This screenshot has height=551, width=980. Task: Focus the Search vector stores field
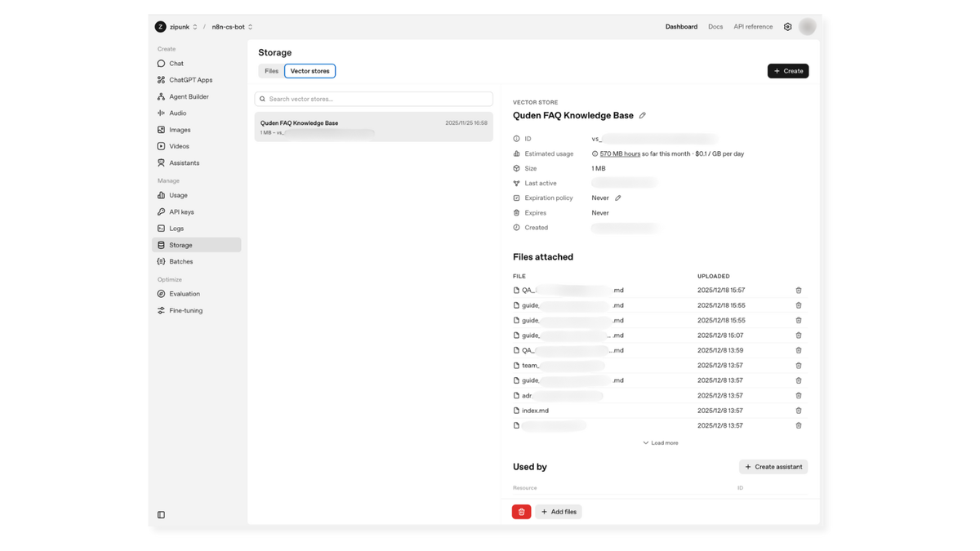pos(374,99)
